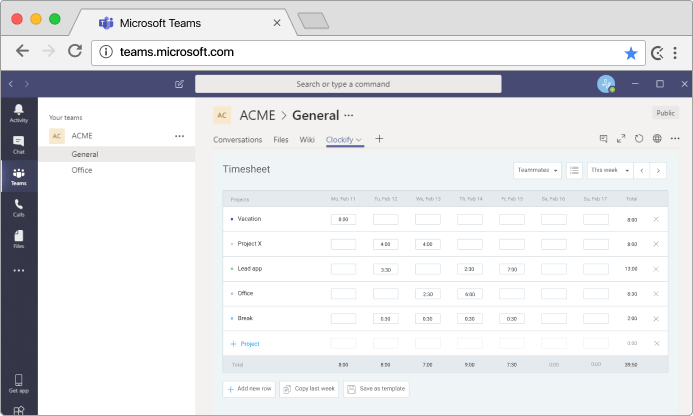Click Vacation project's blue color dot
Screen dimensions: 693x416
[232, 219]
